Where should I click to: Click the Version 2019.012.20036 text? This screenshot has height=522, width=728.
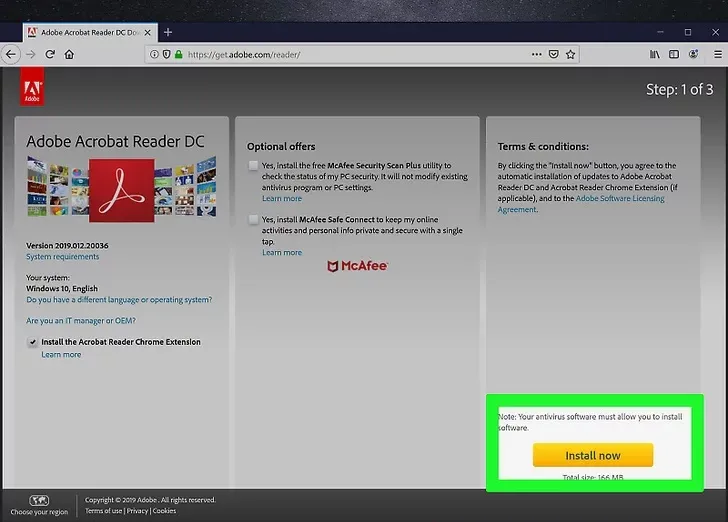[x=67, y=246]
